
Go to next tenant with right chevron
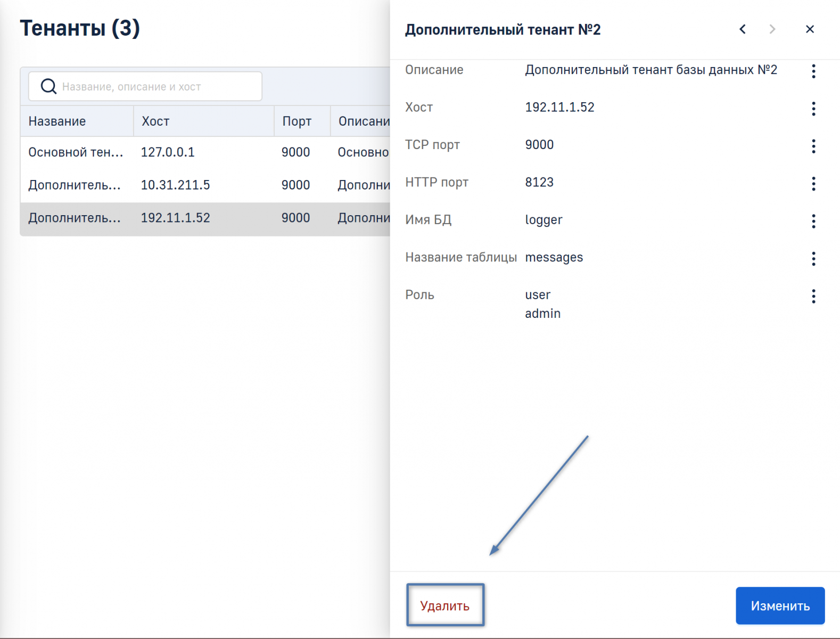[772, 29]
